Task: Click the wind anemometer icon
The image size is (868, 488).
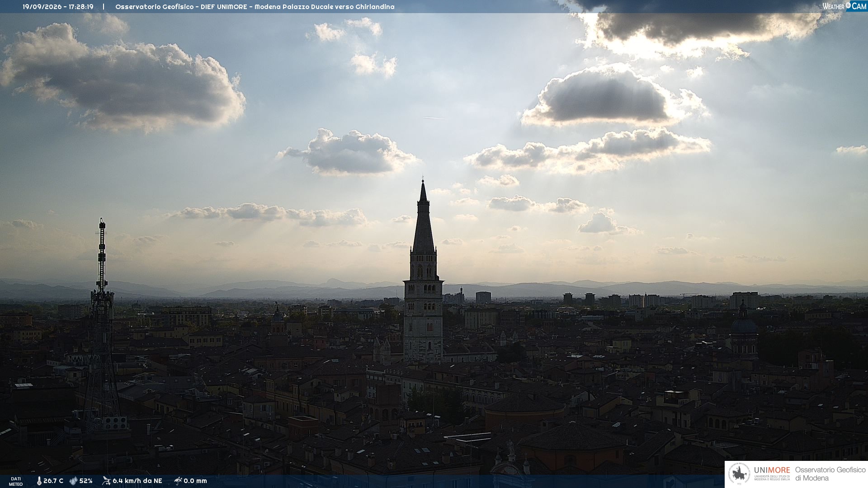Action: [x=106, y=481]
